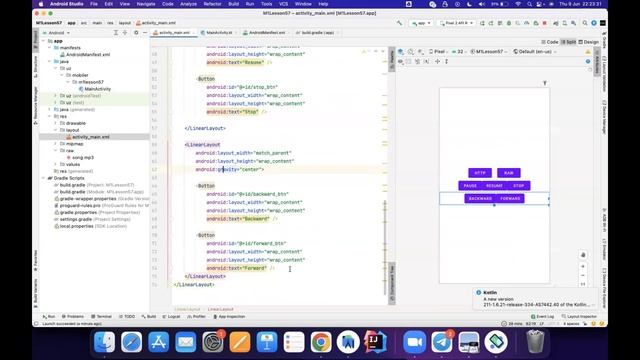The width and height of the screenshot is (640, 360).
Task: Click the red Stop app icon
Action: [544, 23]
